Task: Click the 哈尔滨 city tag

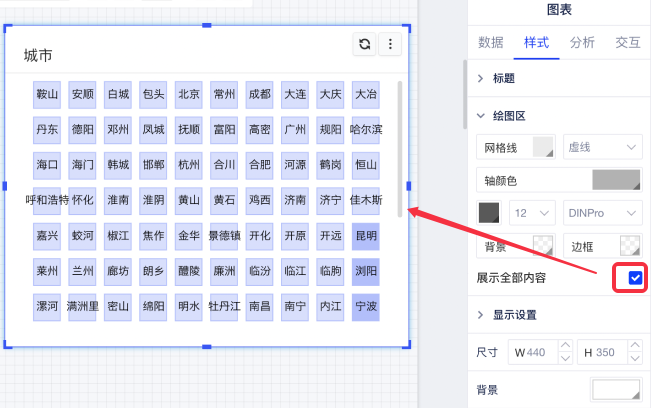Action: 366,129
